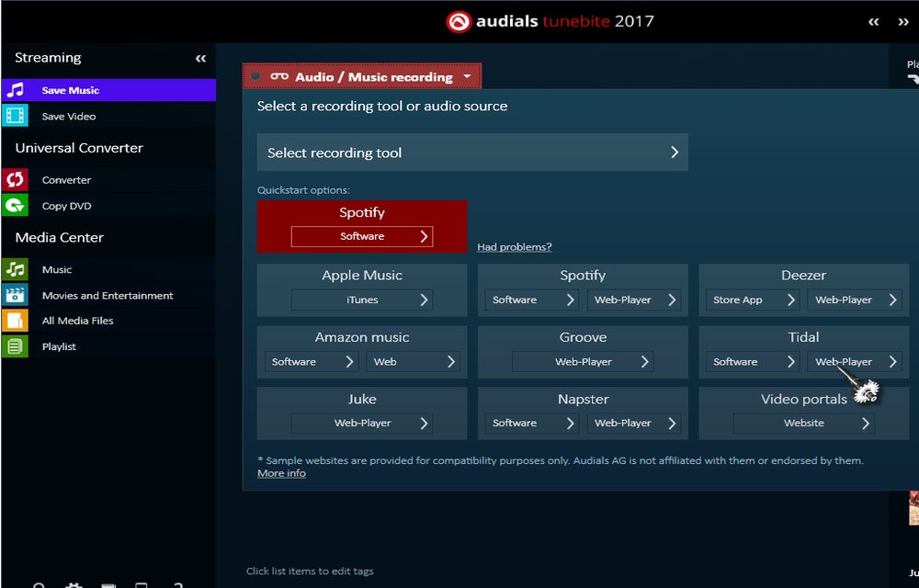Click the right double-chevron in the top-right corner
Screen dimensions: 919x588
coord(903,22)
